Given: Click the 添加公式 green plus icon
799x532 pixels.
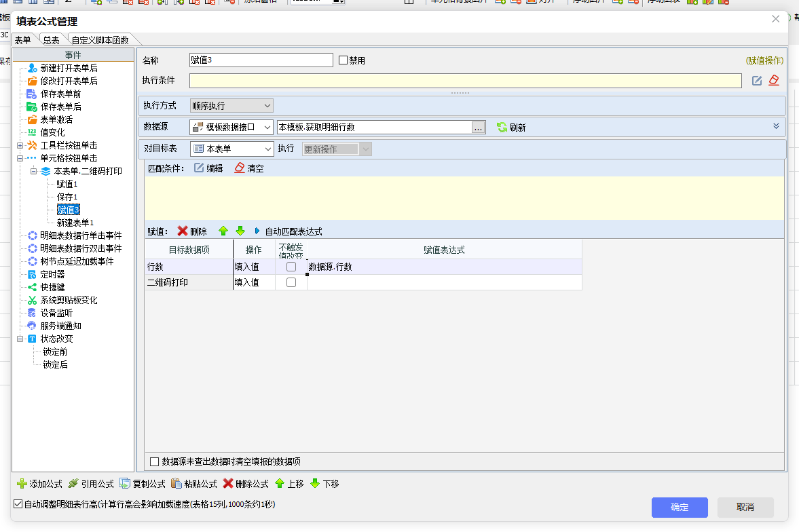Looking at the screenshot, I should pyautogui.click(x=22, y=484).
